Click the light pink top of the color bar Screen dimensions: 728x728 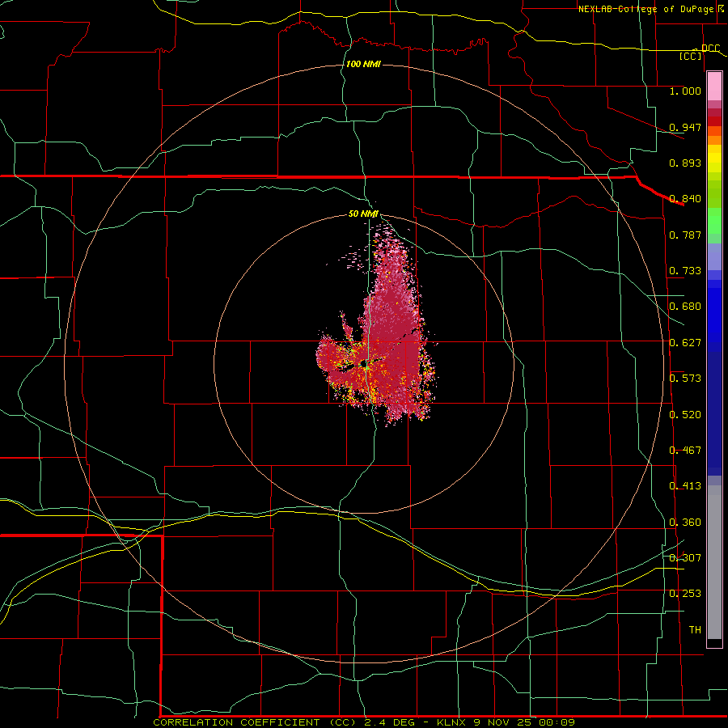coord(714,86)
